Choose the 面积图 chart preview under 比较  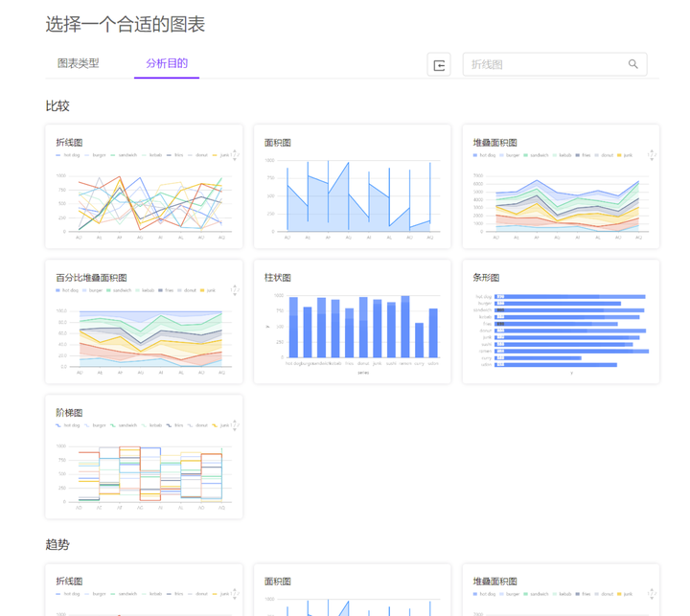point(352,187)
